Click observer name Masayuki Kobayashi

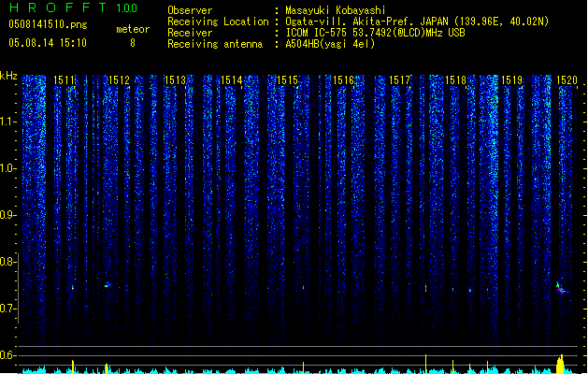(x=336, y=10)
